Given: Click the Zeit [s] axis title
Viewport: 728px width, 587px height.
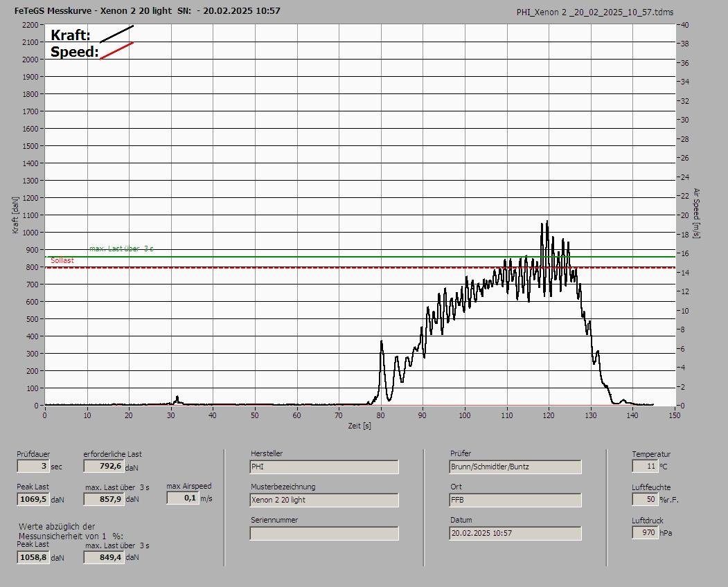Looking at the screenshot, I should [359, 426].
